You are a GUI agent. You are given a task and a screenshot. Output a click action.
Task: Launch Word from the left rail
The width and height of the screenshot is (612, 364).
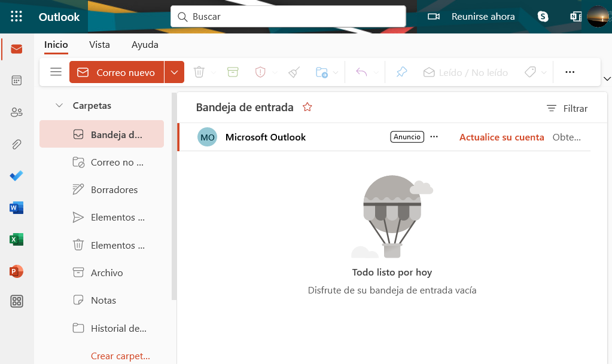(16, 207)
